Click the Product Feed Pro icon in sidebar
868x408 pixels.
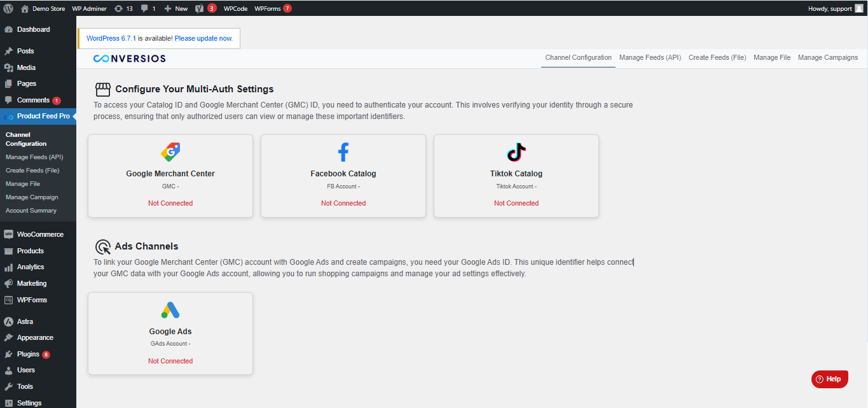(x=8, y=116)
